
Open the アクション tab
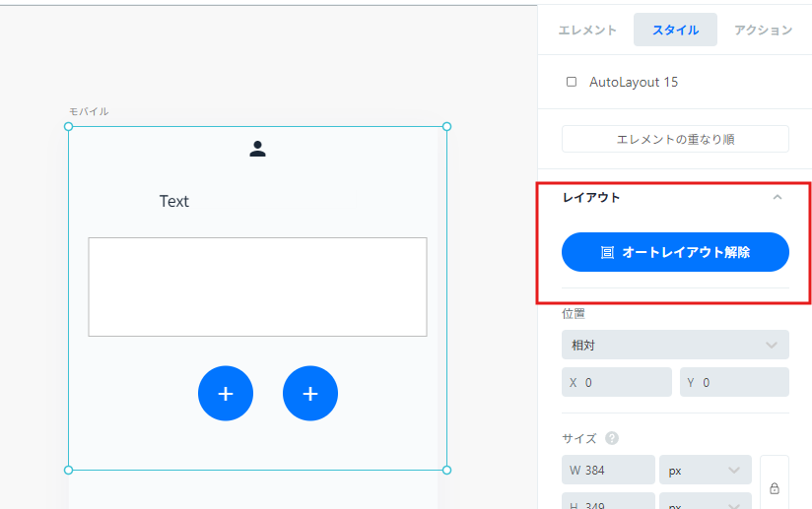(763, 31)
